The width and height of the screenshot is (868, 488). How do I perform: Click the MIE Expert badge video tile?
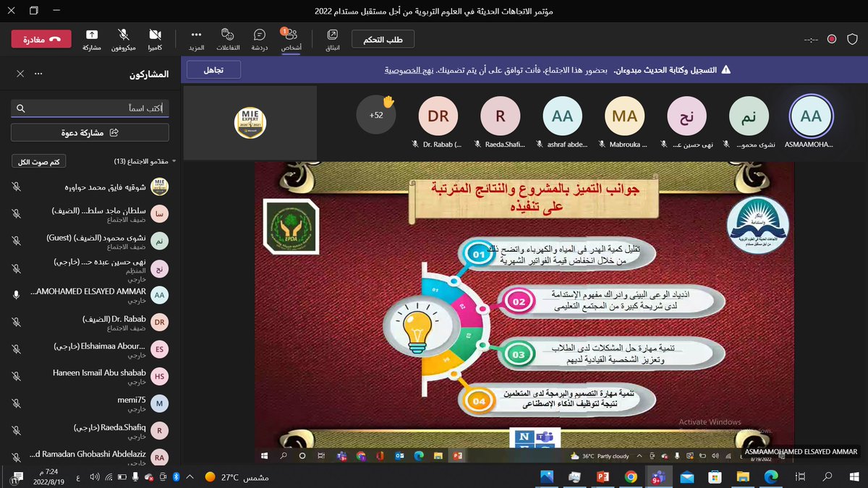(x=250, y=122)
